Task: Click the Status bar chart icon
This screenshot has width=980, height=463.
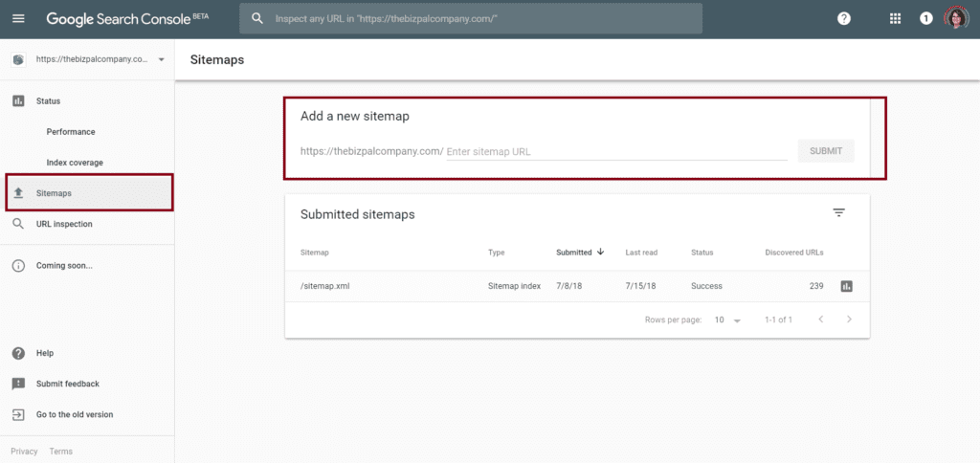Action: [x=19, y=100]
